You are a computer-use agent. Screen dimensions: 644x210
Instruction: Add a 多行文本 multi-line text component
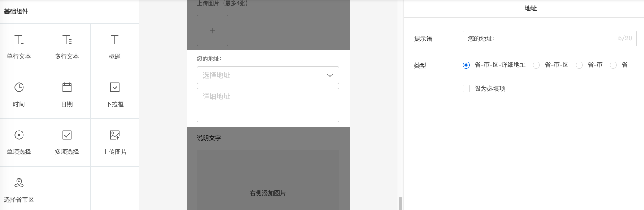[67, 47]
